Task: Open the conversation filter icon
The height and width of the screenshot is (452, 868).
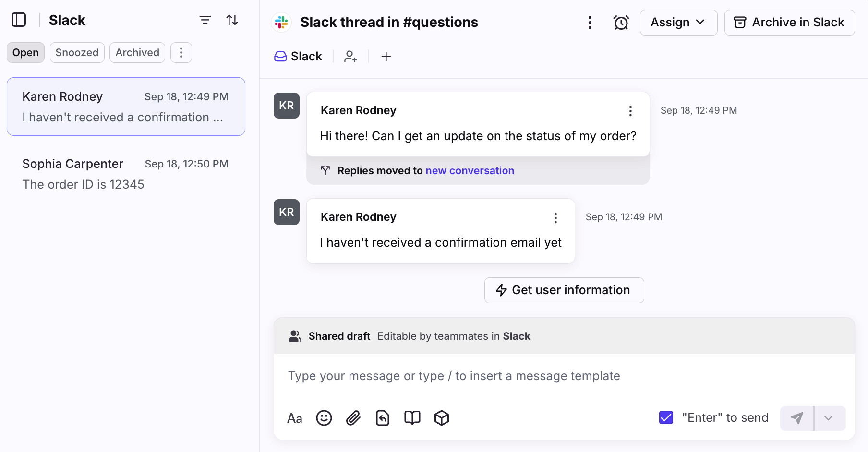Action: click(205, 20)
